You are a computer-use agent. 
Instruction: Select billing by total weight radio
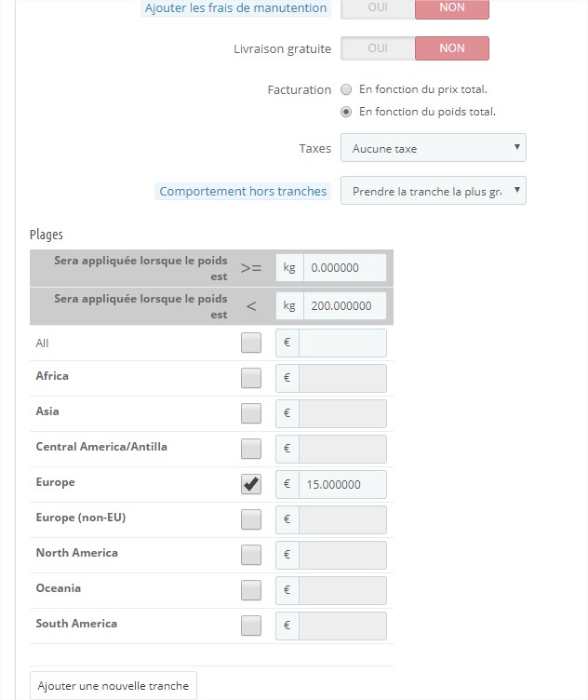pyautogui.click(x=346, y=112)
